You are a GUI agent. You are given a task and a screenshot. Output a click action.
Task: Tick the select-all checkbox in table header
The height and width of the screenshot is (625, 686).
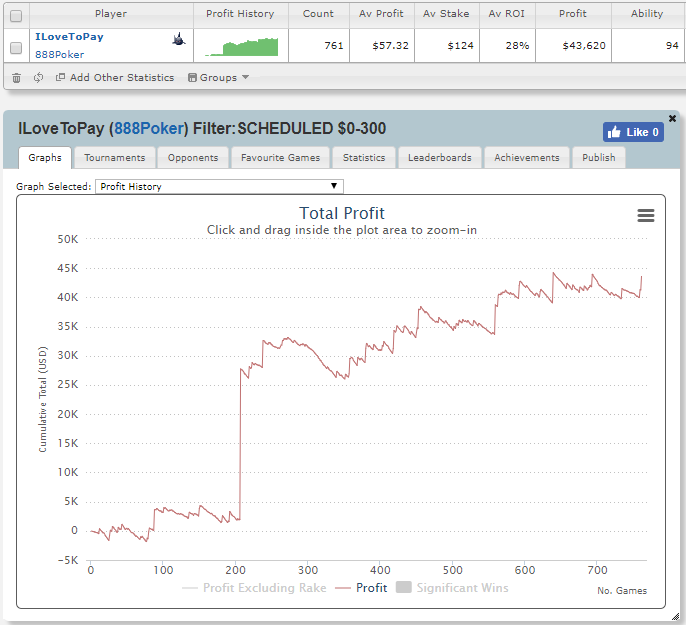click(x=16, y=16)
